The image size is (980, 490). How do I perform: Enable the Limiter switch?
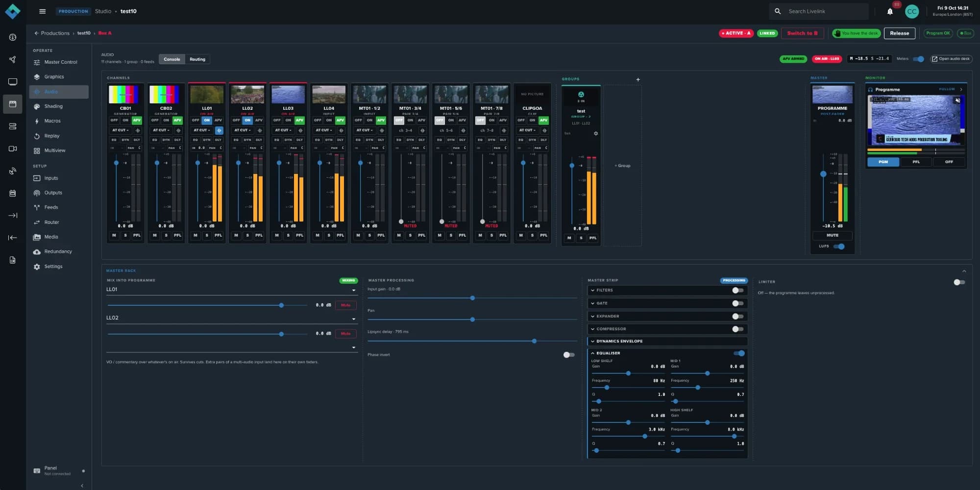click(959, 282)
